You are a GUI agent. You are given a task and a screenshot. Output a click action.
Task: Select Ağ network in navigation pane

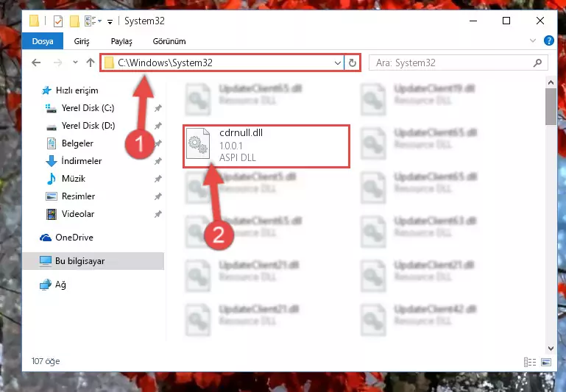60,285
